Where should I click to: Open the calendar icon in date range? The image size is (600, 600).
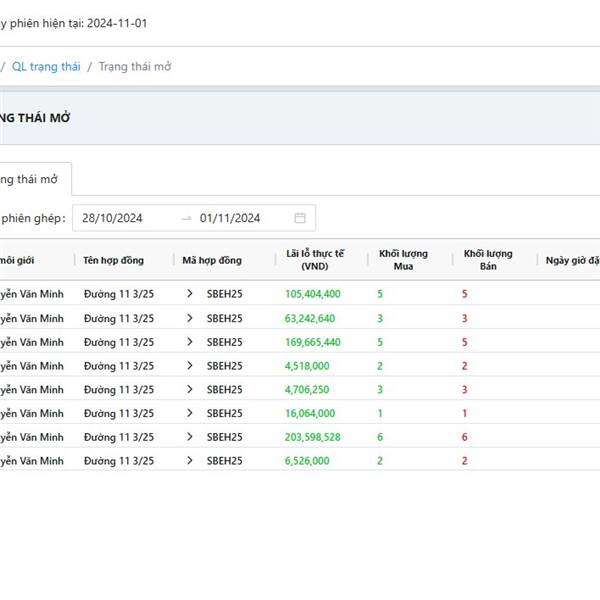tap(300, 218)
